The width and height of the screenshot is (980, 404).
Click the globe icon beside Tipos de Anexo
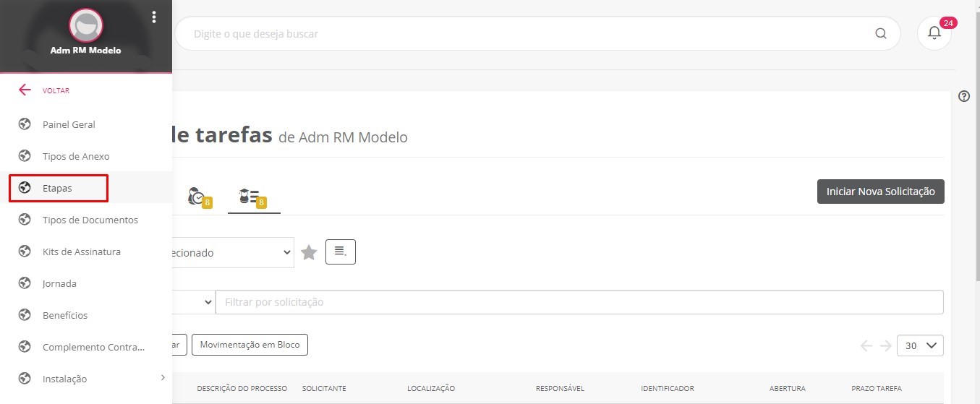click(25, 156)
